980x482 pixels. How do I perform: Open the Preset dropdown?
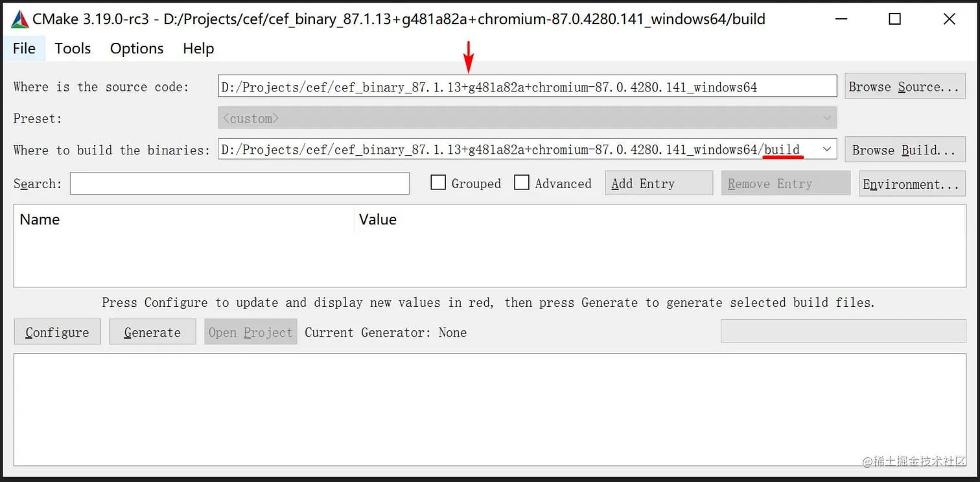828,118
